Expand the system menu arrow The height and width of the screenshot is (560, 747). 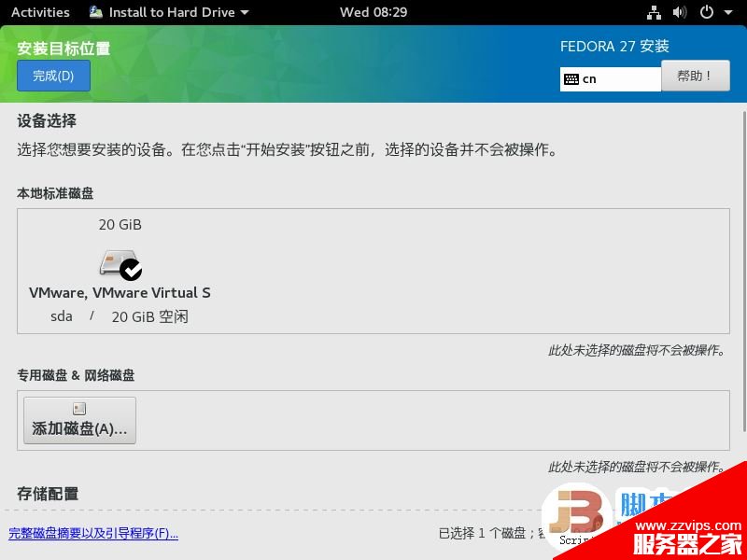(x=728, y=13)
